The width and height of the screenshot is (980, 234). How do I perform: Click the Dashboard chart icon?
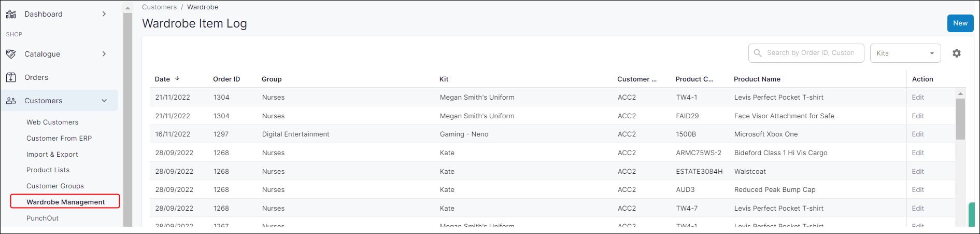[11, 14]
